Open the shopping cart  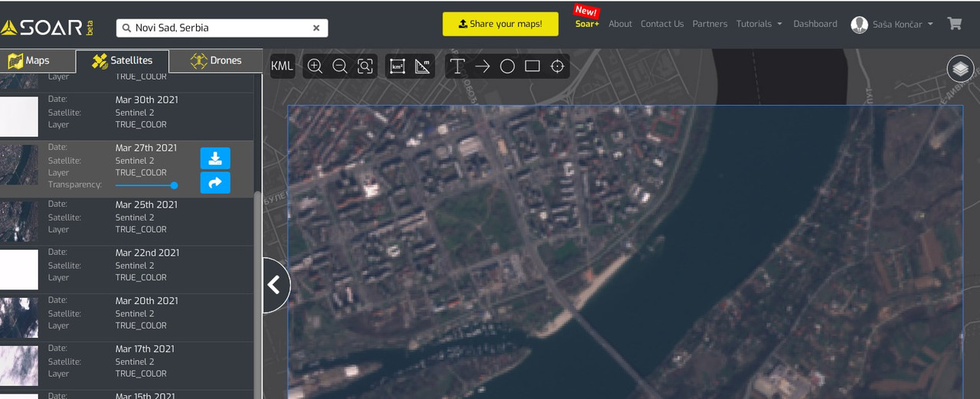955,24
